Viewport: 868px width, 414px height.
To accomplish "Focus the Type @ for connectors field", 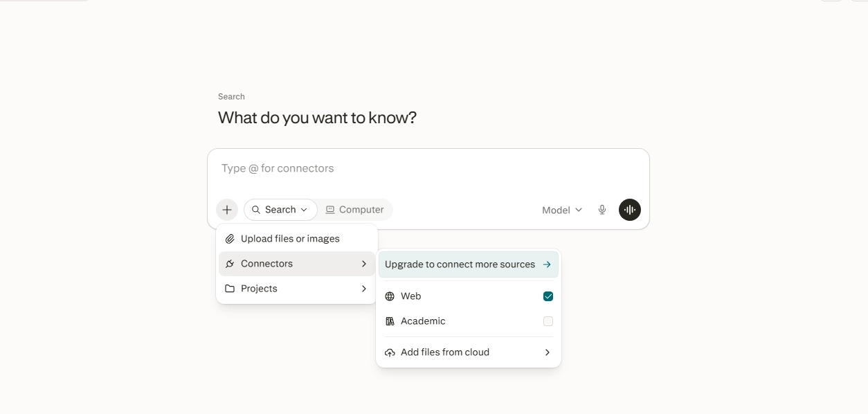I will click(428, 169).
